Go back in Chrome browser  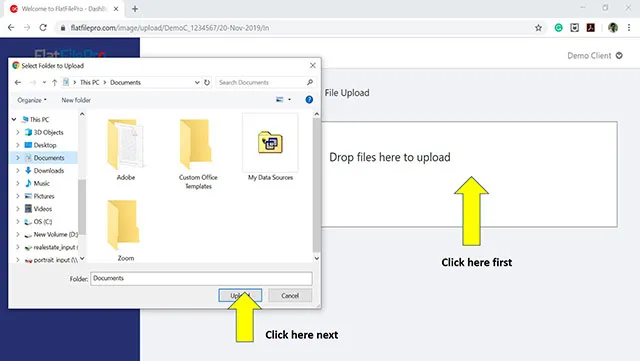point(11,28)
